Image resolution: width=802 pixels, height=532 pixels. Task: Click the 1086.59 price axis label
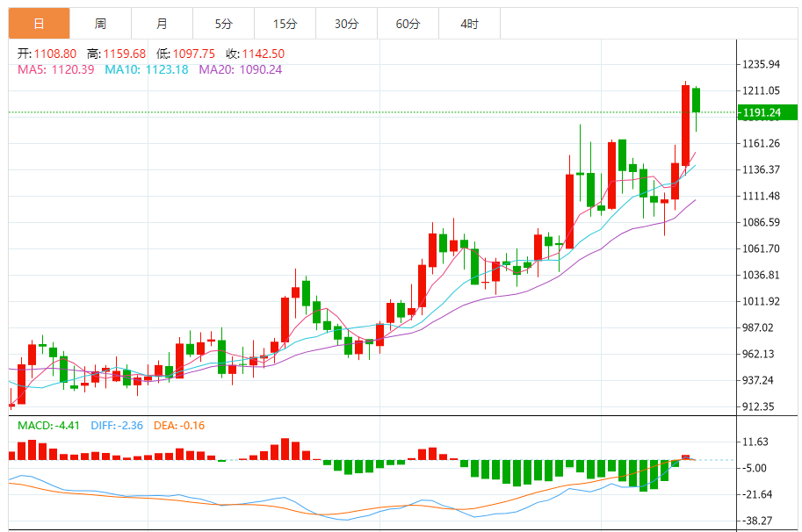coord(761,222)
